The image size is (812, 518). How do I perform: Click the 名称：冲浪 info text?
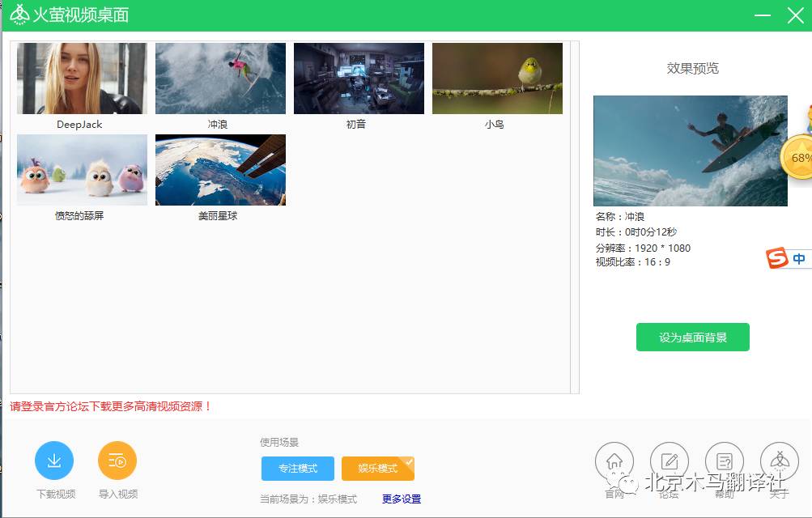[x=620, y=216]
